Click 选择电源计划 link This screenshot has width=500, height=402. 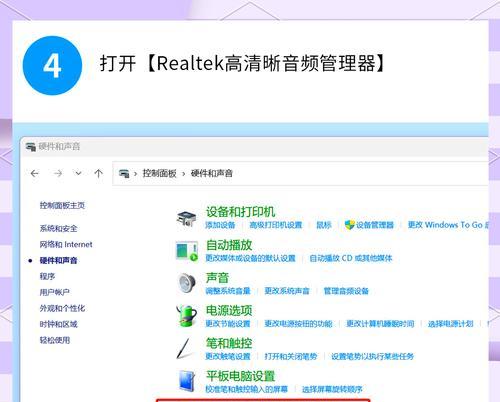451,324
